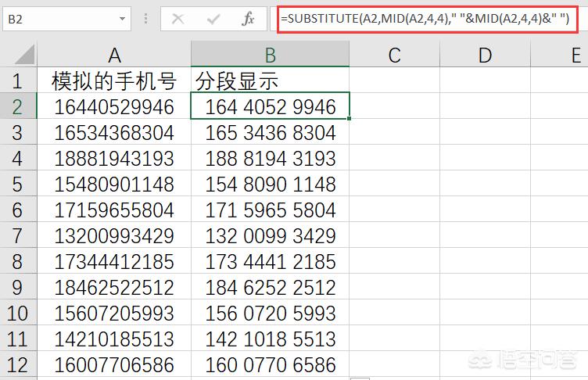This screenshot has width=588, height=380.
Task: Select row 7 header
Action: (x=18, y=235)
